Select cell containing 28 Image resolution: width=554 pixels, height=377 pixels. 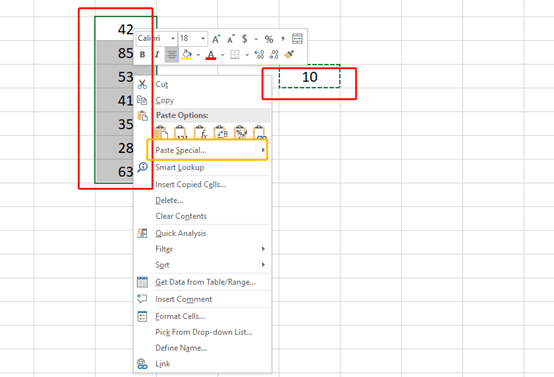115,147
